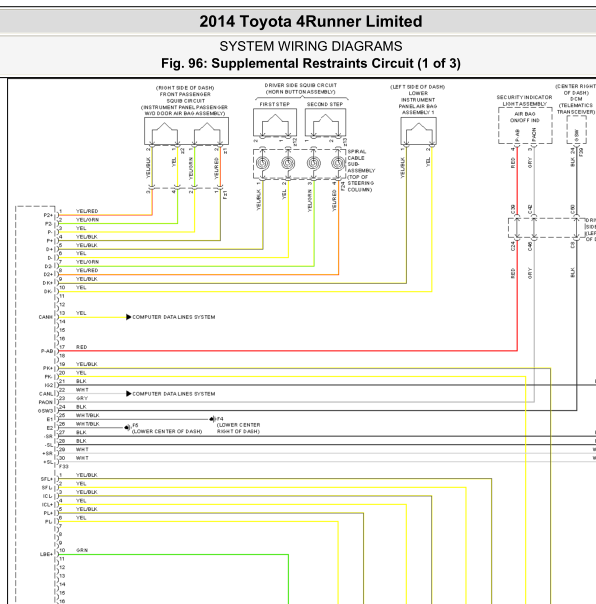
Task: Click the RED wire label at pin 17
Action: point(81,347)
